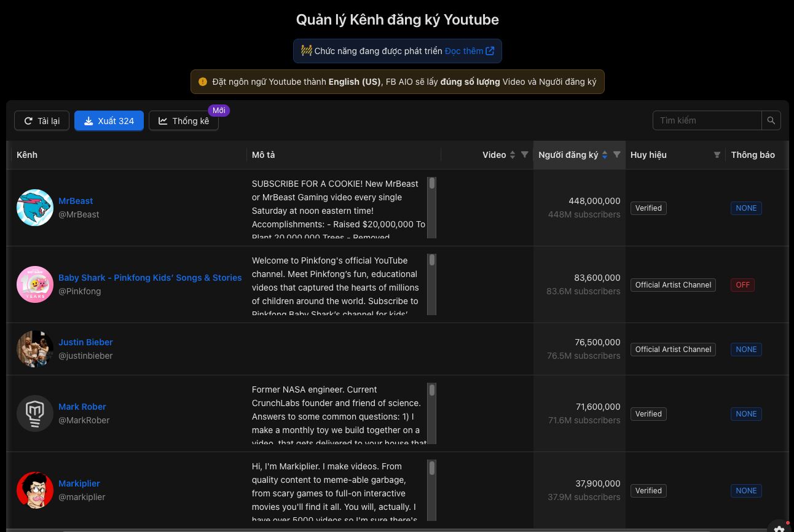
Task: Toggle NONE notification tag for Markiplier
Action: [x=746, y=491]
